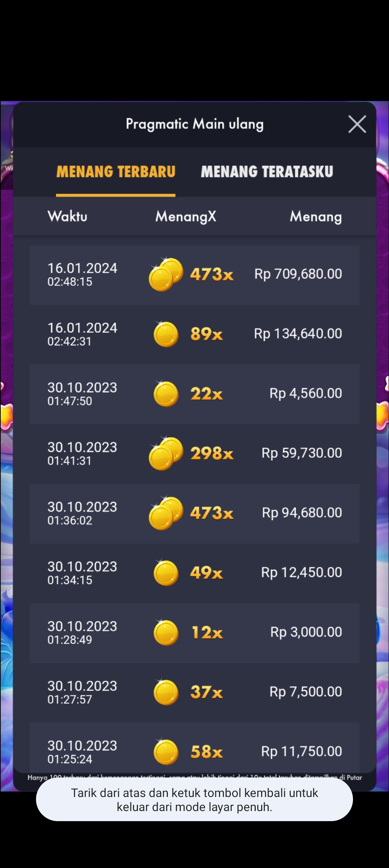Viewport: 389px width, 868px height.
Task: Tap the coin icon next to 37x
Action: click(x=166, y=692)
